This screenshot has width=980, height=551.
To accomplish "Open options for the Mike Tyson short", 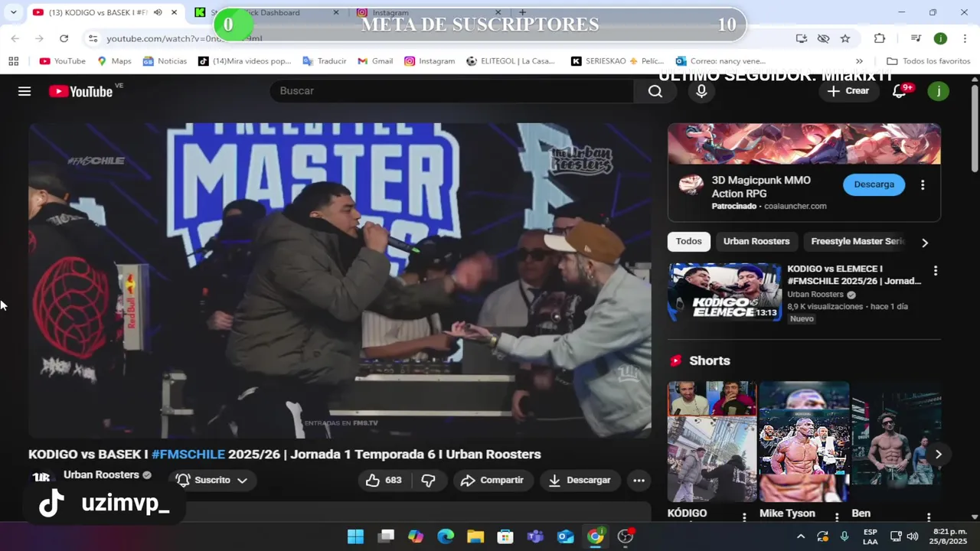I will [x=837, y=517].
